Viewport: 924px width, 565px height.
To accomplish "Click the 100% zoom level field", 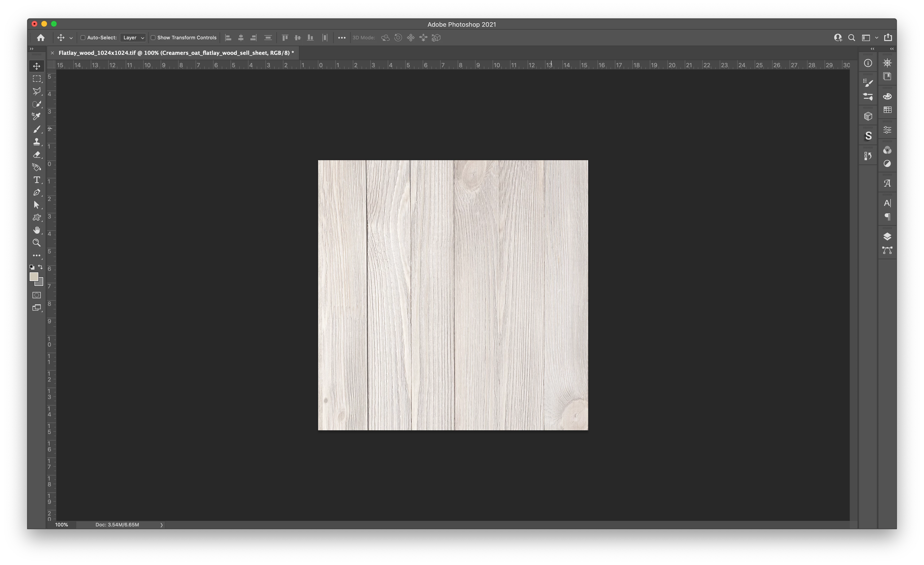I will click(x=61, y=525).
